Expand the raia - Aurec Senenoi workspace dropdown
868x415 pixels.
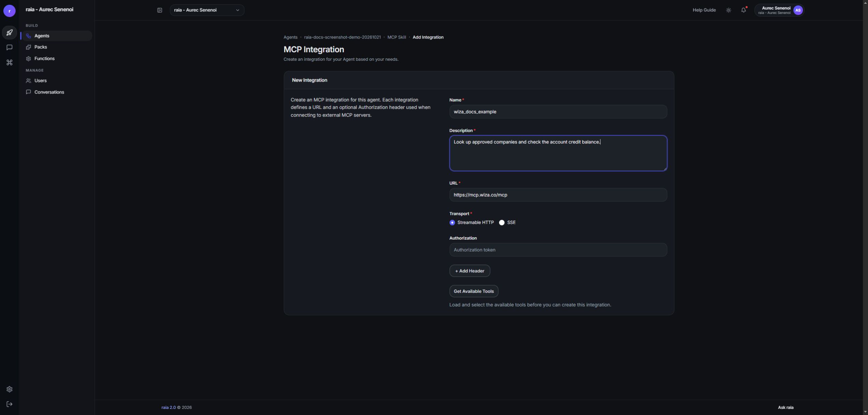pyautogui.click(x=207, y=10)
